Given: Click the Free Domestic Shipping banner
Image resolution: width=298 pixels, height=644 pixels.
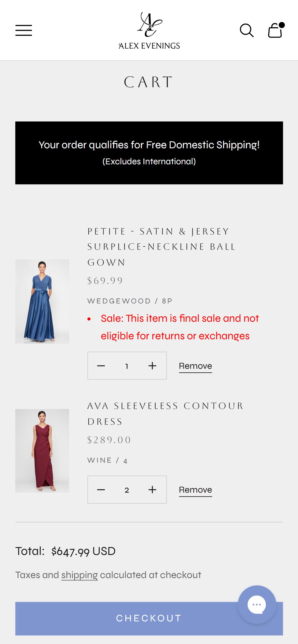Looking at the screenshot, I should tap(149, 153).
